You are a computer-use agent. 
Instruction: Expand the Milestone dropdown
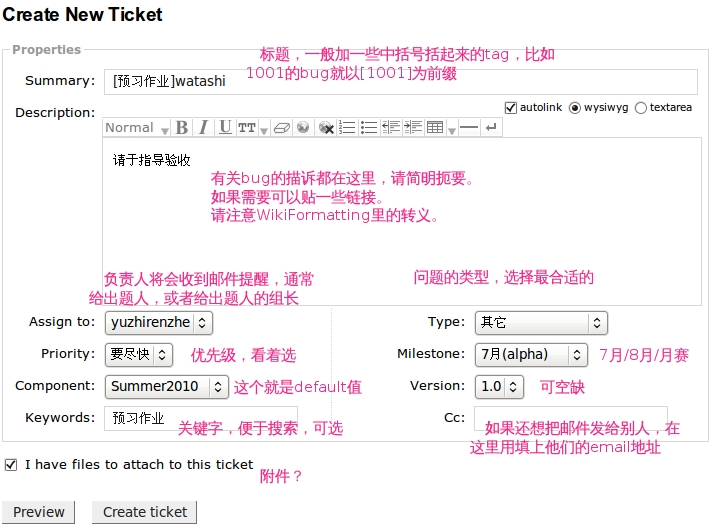[531, 354]
